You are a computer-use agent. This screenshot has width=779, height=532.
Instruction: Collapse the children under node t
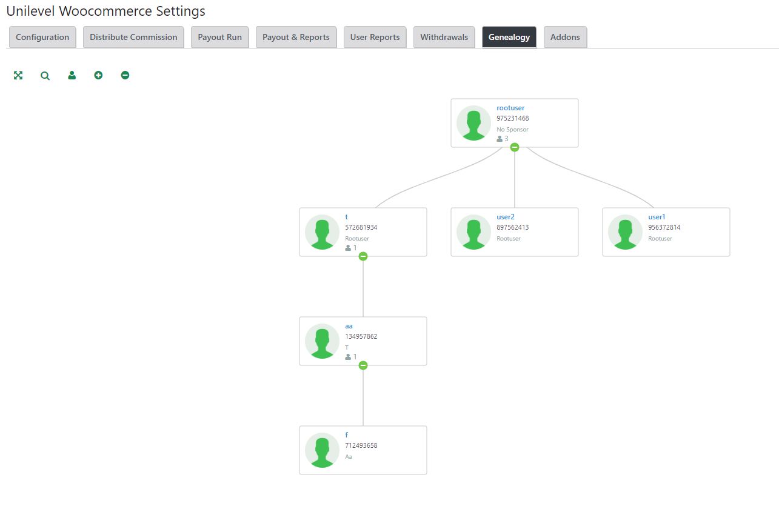pyautogui.click(x=363, y=256)
